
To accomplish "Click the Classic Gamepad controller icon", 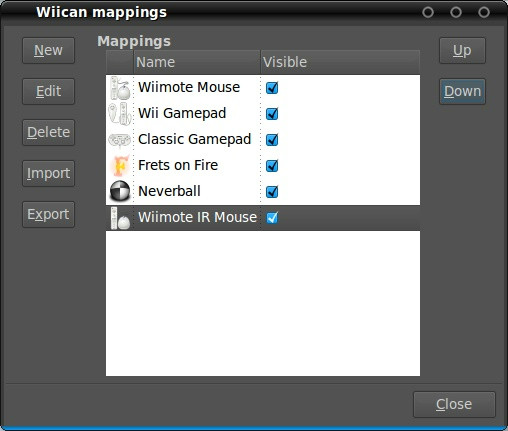I will (120, 140).
